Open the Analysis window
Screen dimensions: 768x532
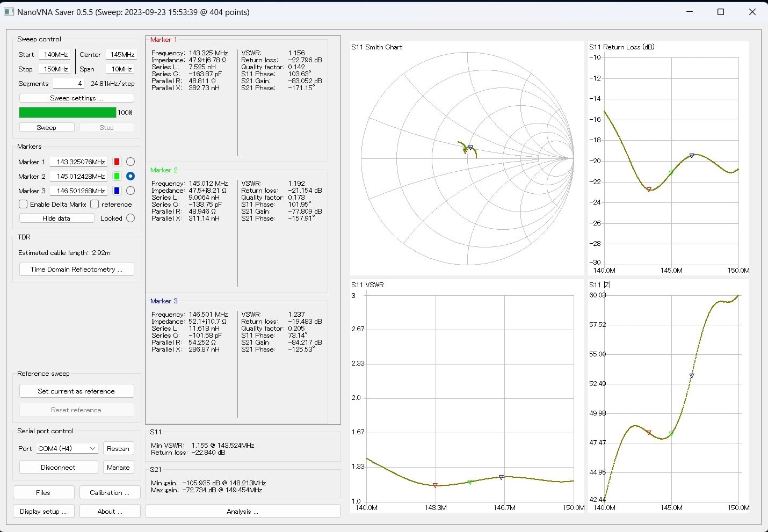tap(243, 511)
